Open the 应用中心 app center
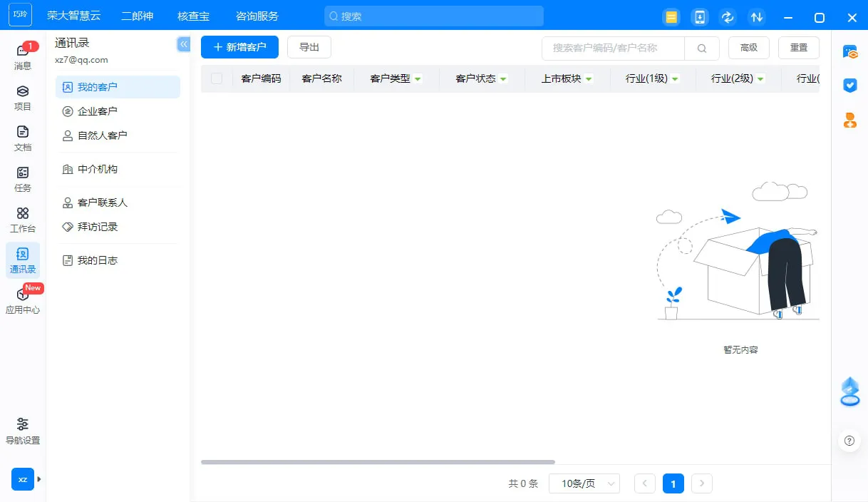The width and height of the screenshot is (868, 502). pyautogui.click(x=22, y=299)
